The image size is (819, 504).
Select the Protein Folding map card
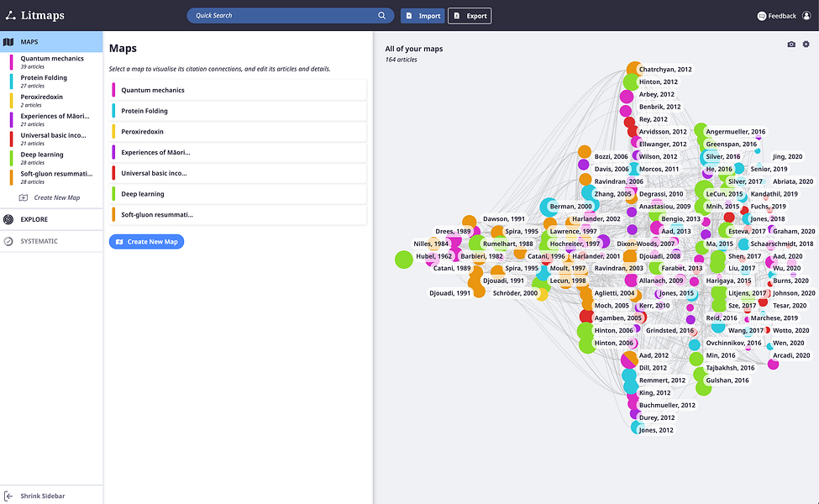[x=238, y=110]
